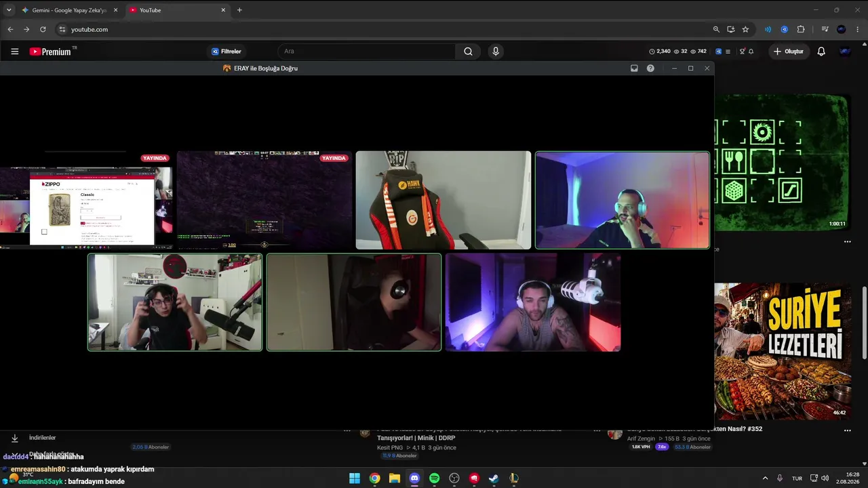
Task: Close the Gemini tab
Action: 115,10
